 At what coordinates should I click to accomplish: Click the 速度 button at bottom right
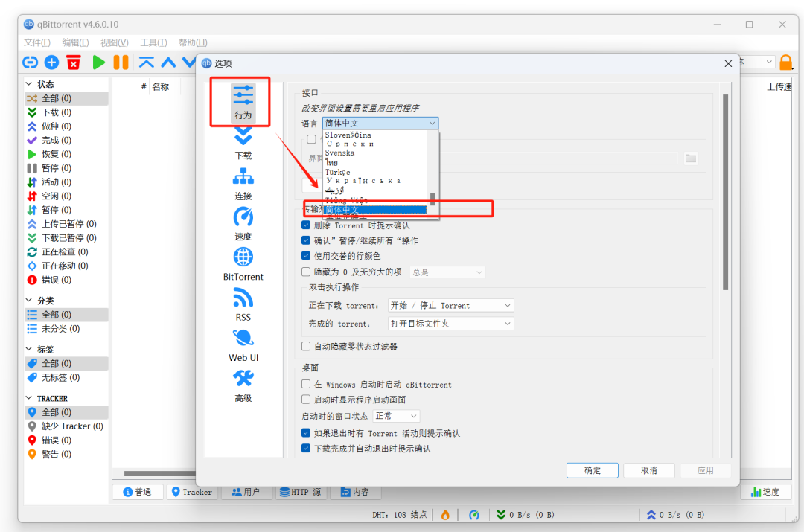(x=765, y=492)
